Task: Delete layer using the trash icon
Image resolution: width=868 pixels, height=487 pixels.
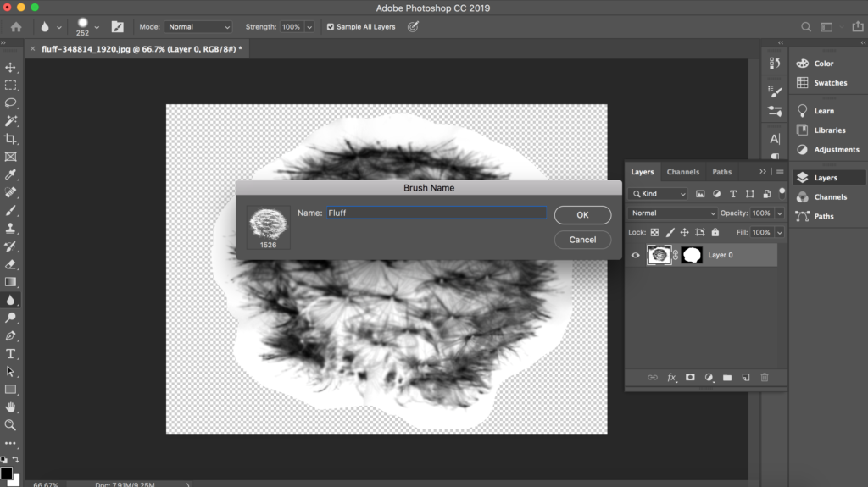Action: click(x=765, y=378)
